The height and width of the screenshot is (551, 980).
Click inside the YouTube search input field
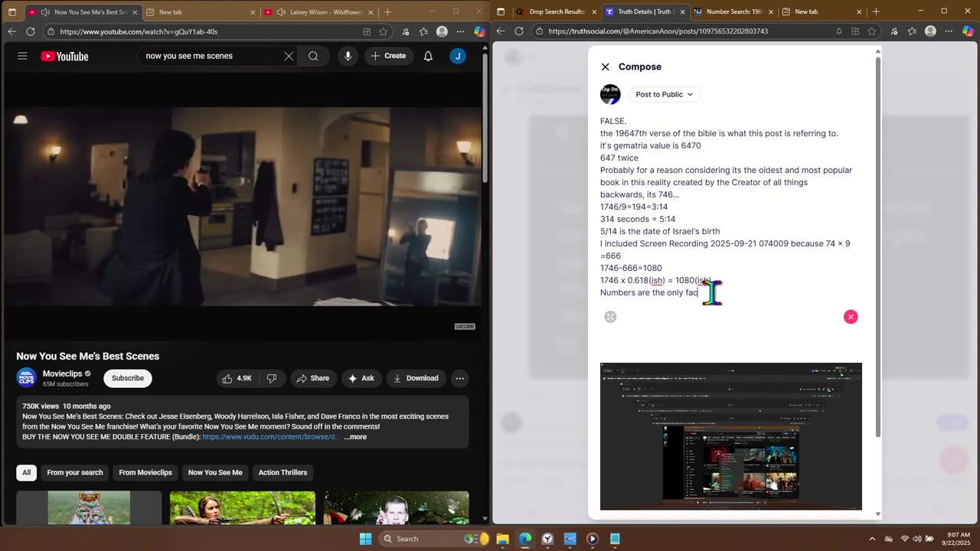pos(212,56)
